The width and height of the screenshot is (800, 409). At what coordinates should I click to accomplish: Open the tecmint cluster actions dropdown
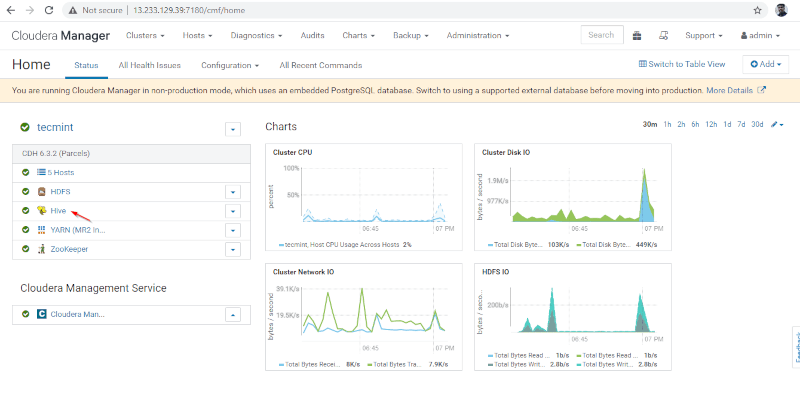233,129
